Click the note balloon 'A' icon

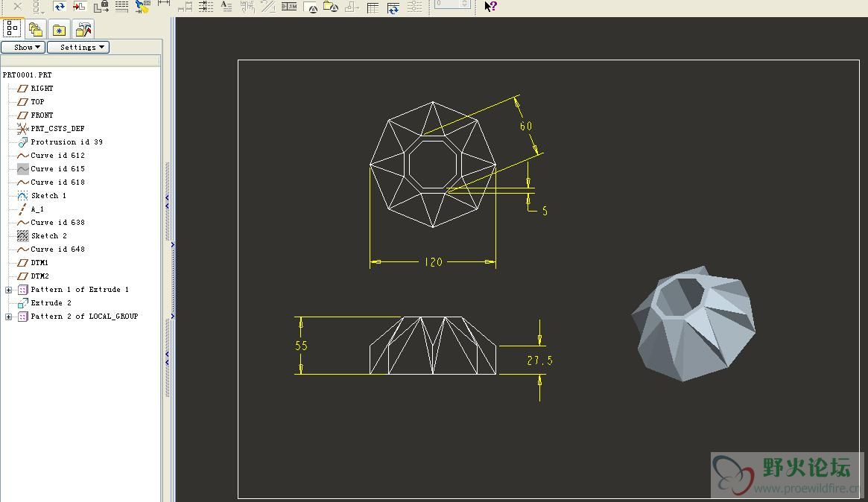pyautogui.click(x=311, y=7)
